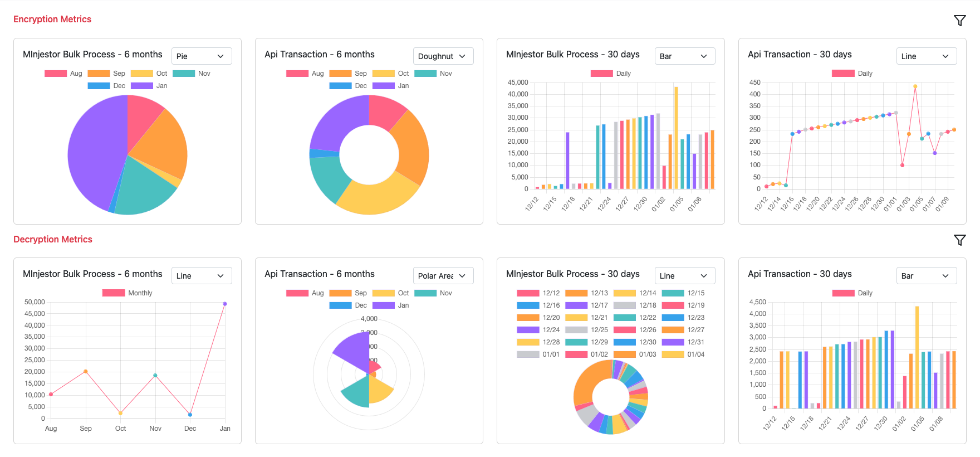Viewport: 980px width, 457px height.
Task: Toggle 12/28 legend in Decryption doughnut chart
Action: 538,342
